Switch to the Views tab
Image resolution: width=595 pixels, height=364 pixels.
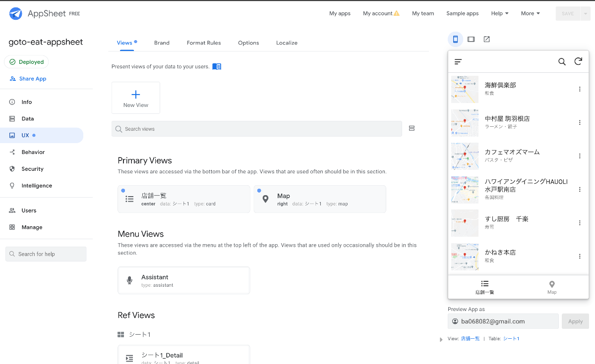pyautogui.click(x=124, y=43)
